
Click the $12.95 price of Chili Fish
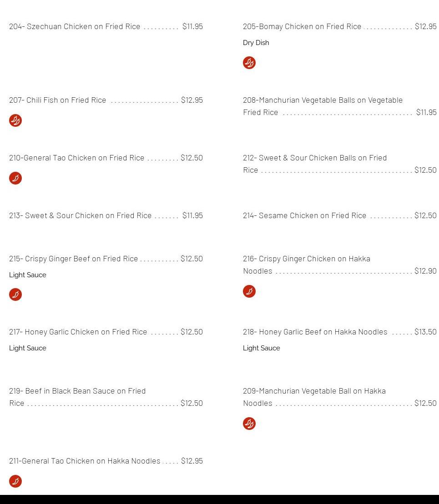point(192,100)
